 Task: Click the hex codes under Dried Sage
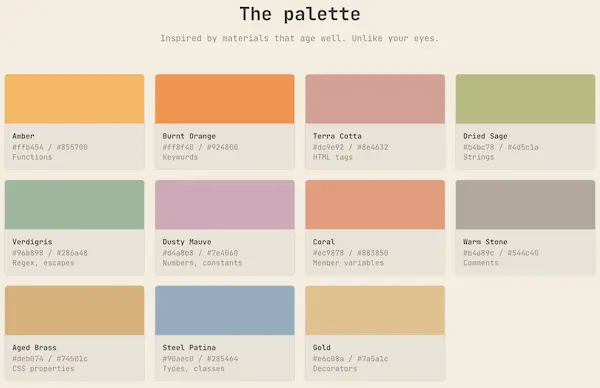coord(501,147)
